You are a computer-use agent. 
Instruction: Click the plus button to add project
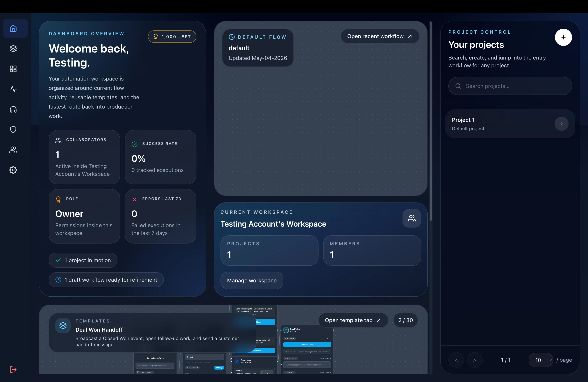[x=563, y=37]
